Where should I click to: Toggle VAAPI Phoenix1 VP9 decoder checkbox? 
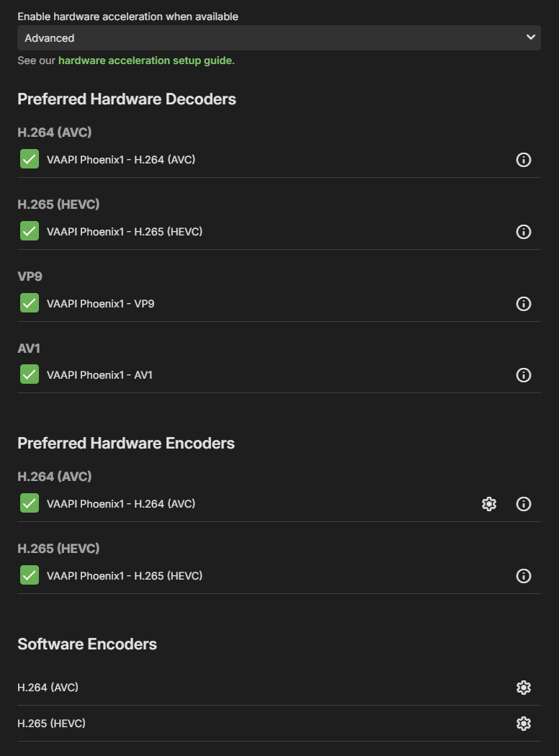point(30,303)
